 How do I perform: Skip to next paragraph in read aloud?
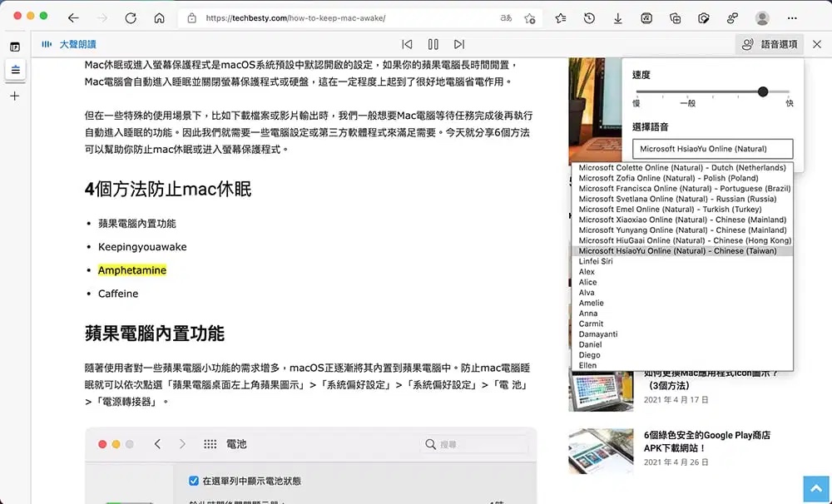point(459,45)
